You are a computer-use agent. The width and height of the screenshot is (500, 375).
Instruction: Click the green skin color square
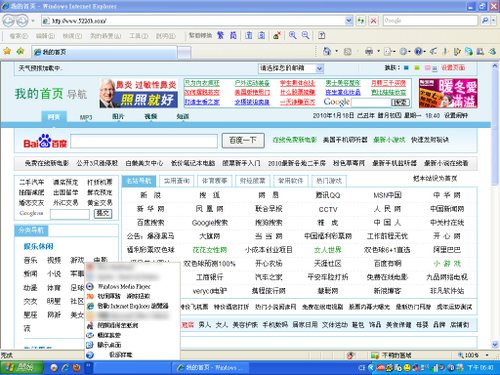click(x=417, y=68)
